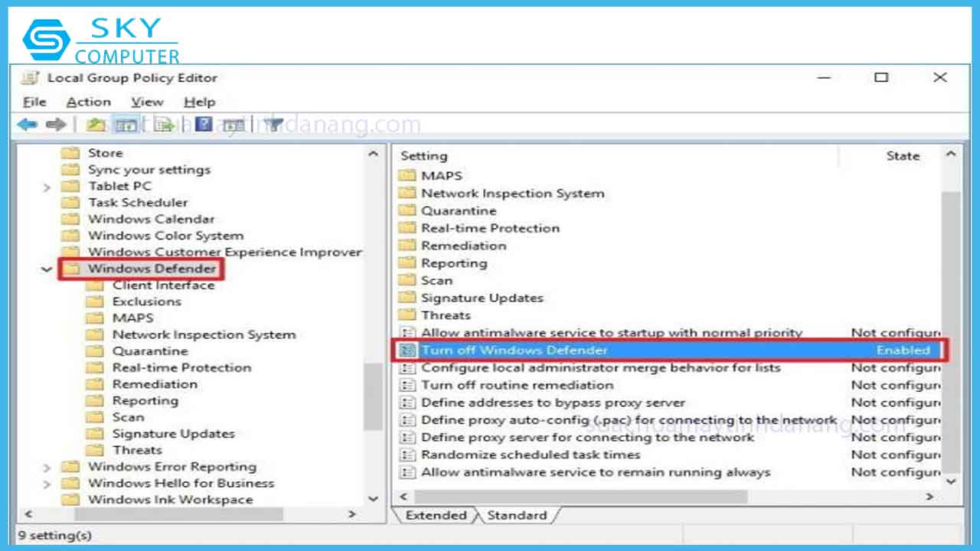Toggle the Show/Hide Console Tree icon
Image resolution: width=980 pixels, height=551 pixels.
click(x=127, y=125)
